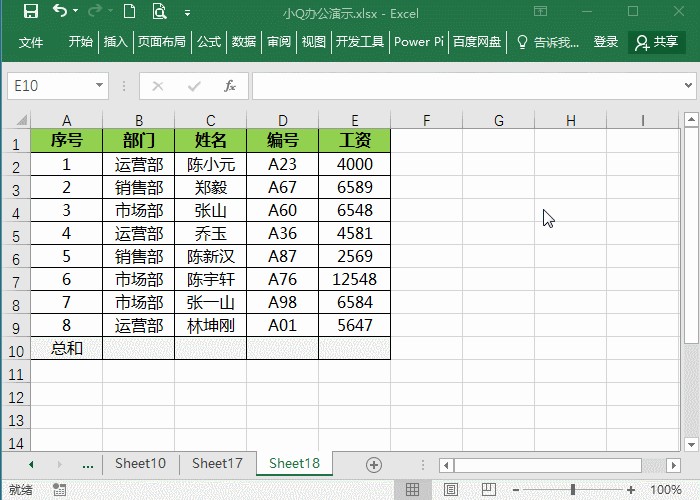Click the 共享 share button
The height and width of the screenshot is (500, 700).
[656, 42]
